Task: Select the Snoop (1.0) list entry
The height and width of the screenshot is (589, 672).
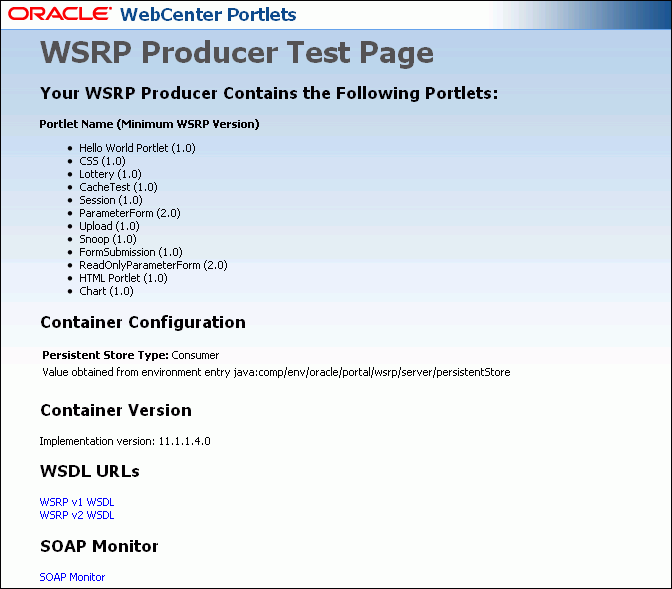Action: coord(108,239)
